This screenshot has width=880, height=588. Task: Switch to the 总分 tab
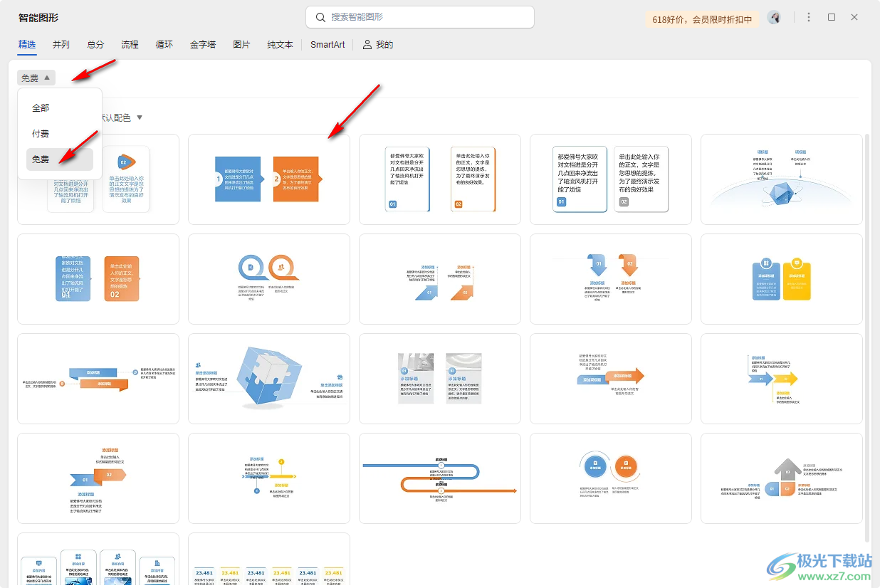[95, 44]
